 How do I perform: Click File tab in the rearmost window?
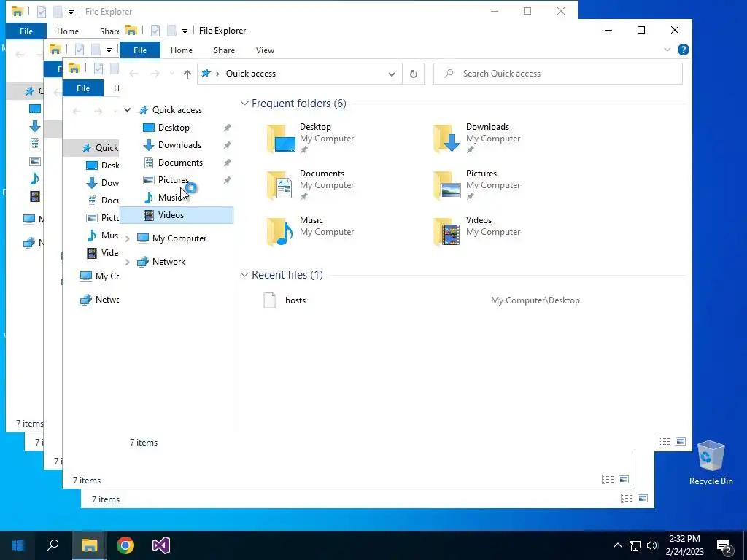26,31
